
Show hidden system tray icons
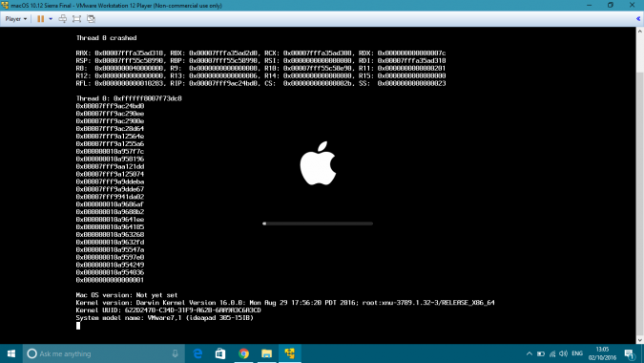click(529, 353)
